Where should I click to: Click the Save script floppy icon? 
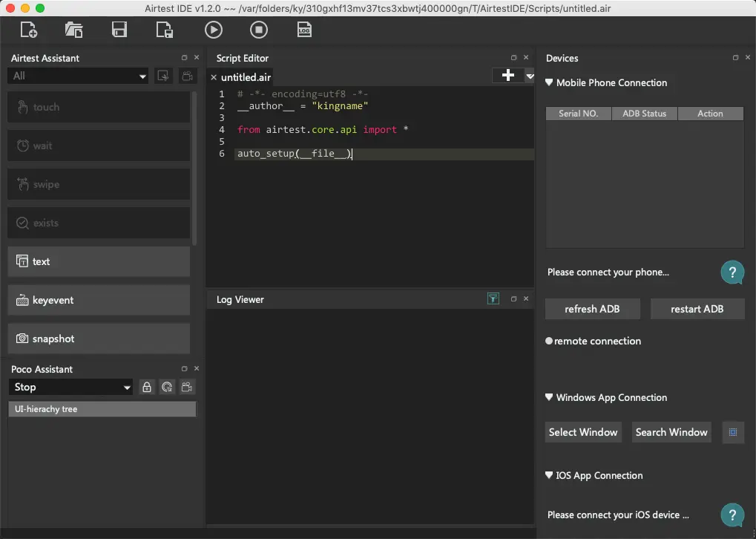119,30
